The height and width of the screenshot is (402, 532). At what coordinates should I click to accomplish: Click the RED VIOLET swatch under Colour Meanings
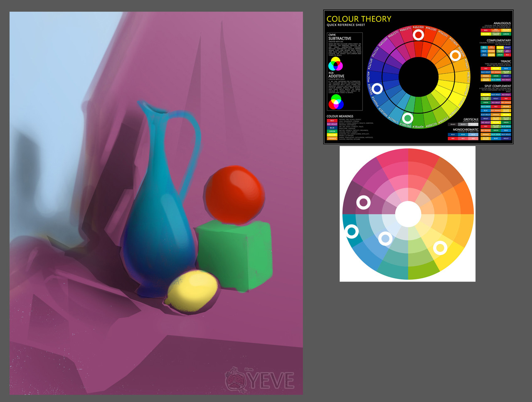[332, 124]
